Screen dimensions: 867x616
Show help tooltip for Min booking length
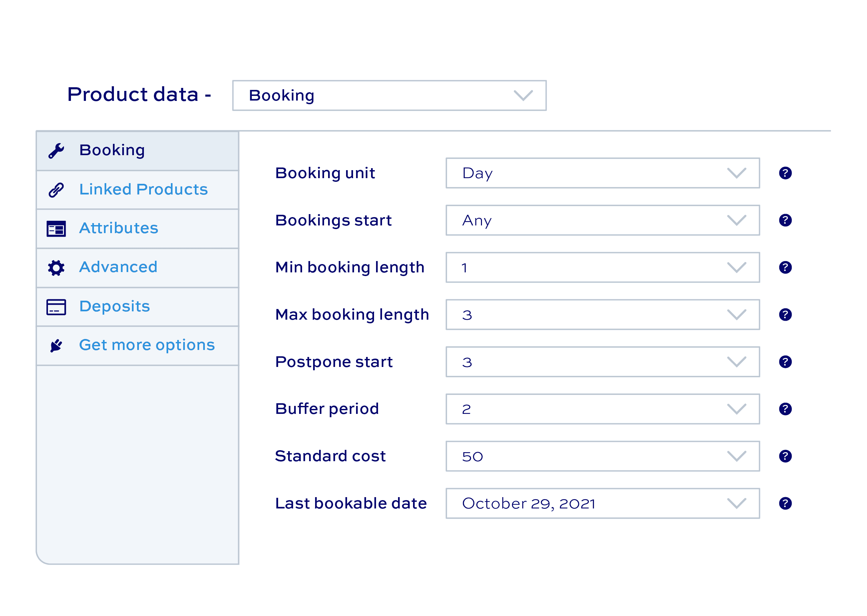pos(785,267)
